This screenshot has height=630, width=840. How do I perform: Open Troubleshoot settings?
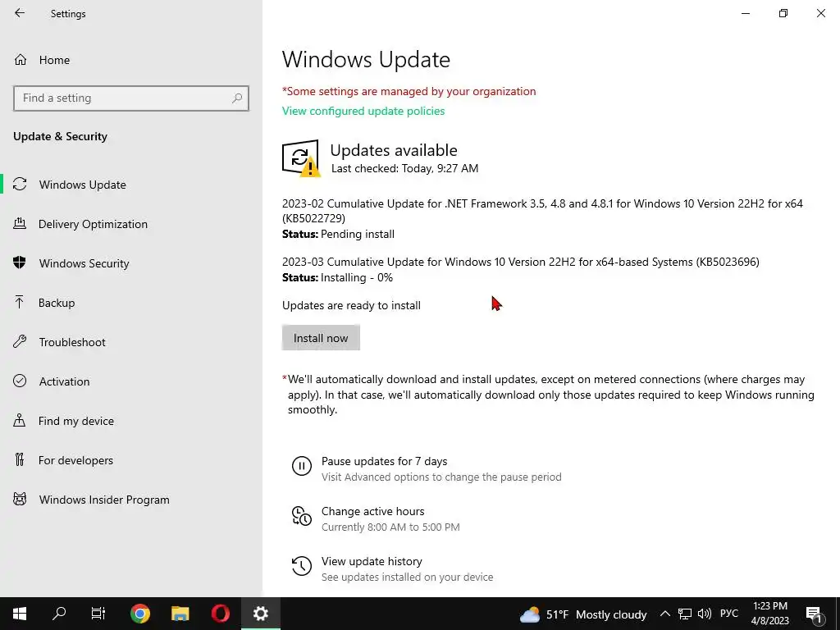[x=131, y=342]
